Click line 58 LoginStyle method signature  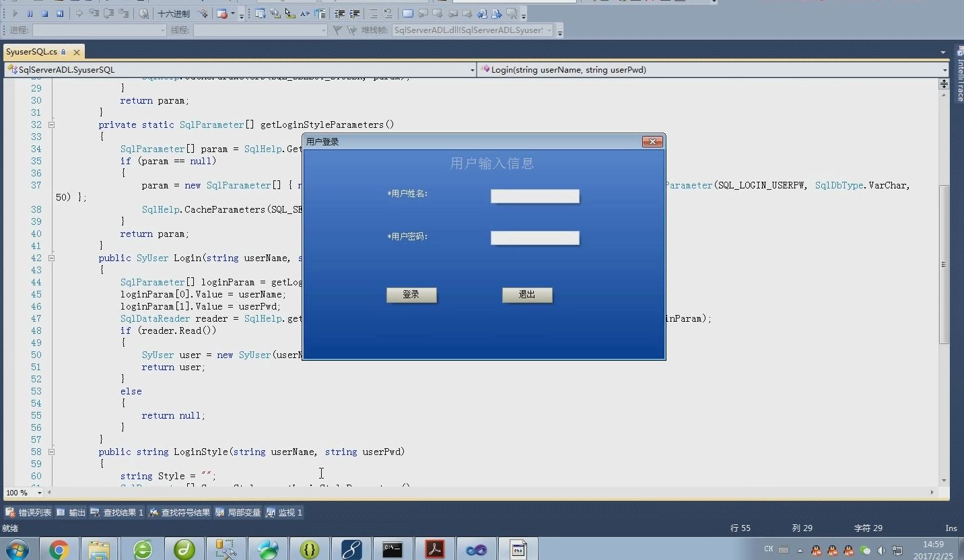[252, 452]
